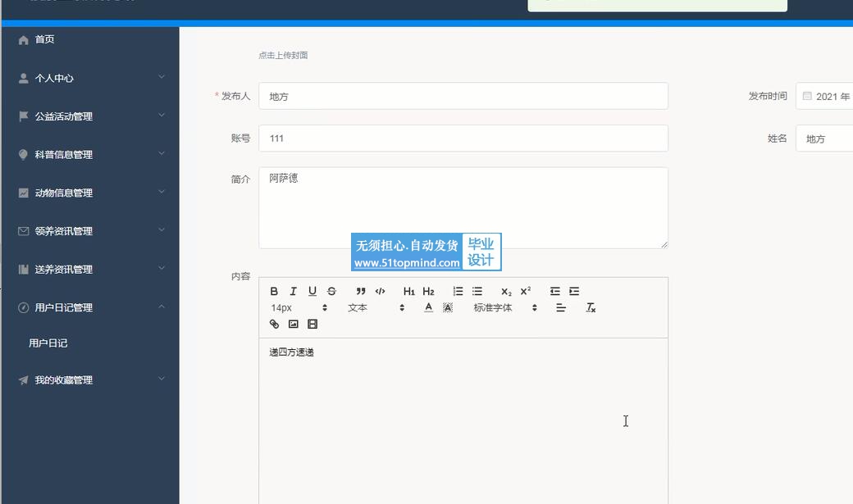Apply Heading 2 style

pos(429,292)
